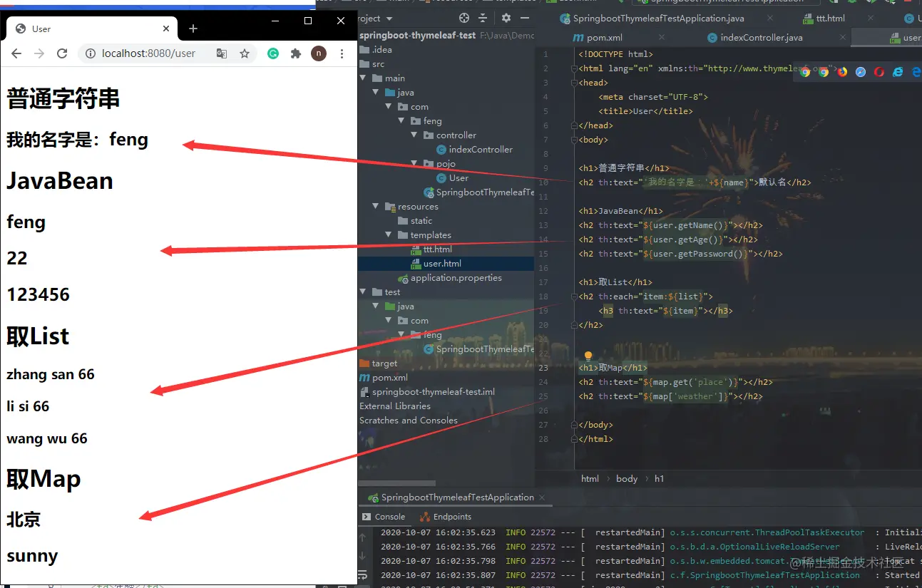The width and height of the screenshot is (922, 588).
Task: Click the collapse all icon in Project panel
Action: 483,18
